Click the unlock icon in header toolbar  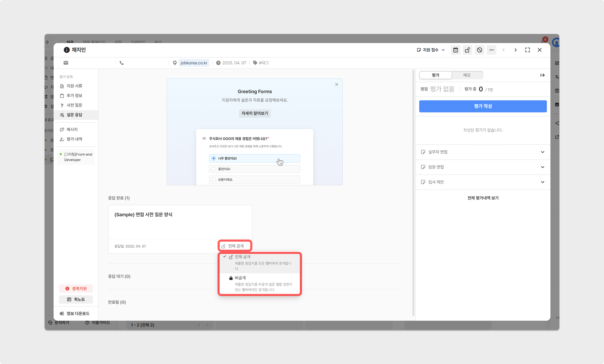[467, 50]
